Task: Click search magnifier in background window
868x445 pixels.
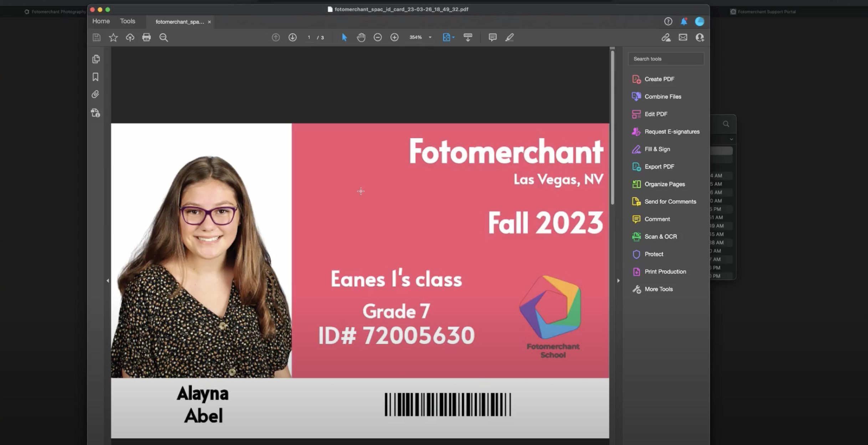Action: [726, 124]
